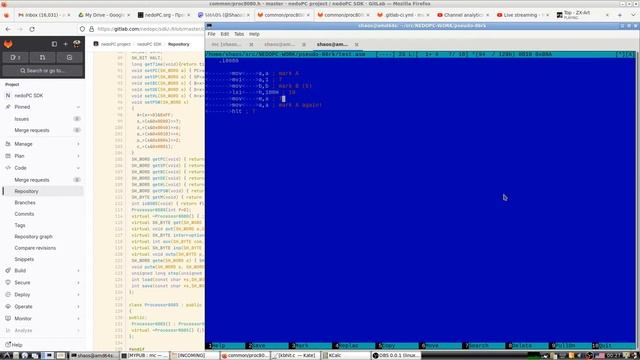Open pinned Issues in sidebar
640x360 pixels.
click(22, 119)
